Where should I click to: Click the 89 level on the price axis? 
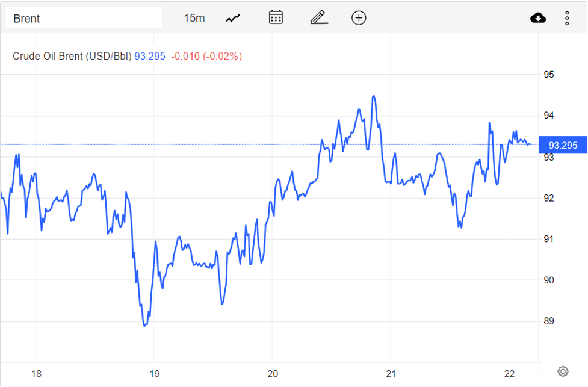pos(548,321)
